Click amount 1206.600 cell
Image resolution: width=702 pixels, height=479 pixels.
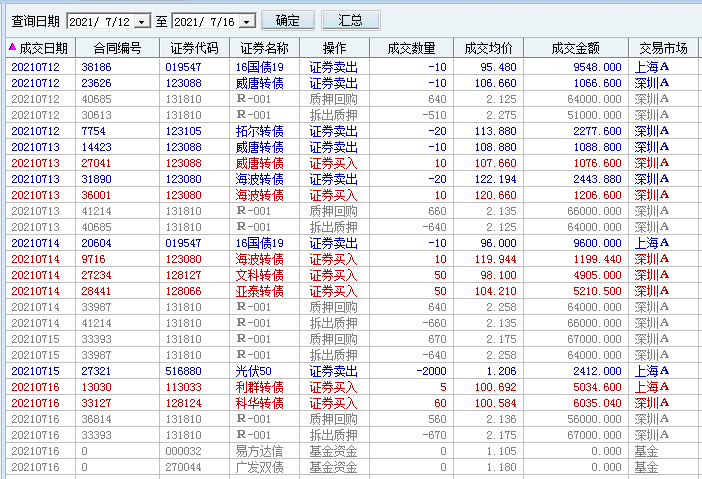click(597, 195)
